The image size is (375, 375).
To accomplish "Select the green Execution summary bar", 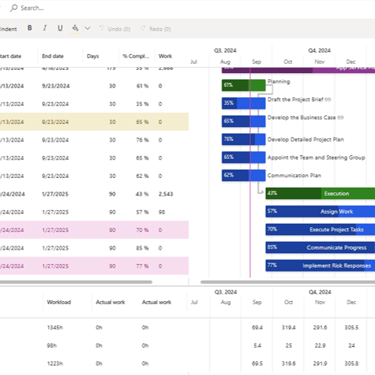I will pyautogui.click(x=320, y=193).
